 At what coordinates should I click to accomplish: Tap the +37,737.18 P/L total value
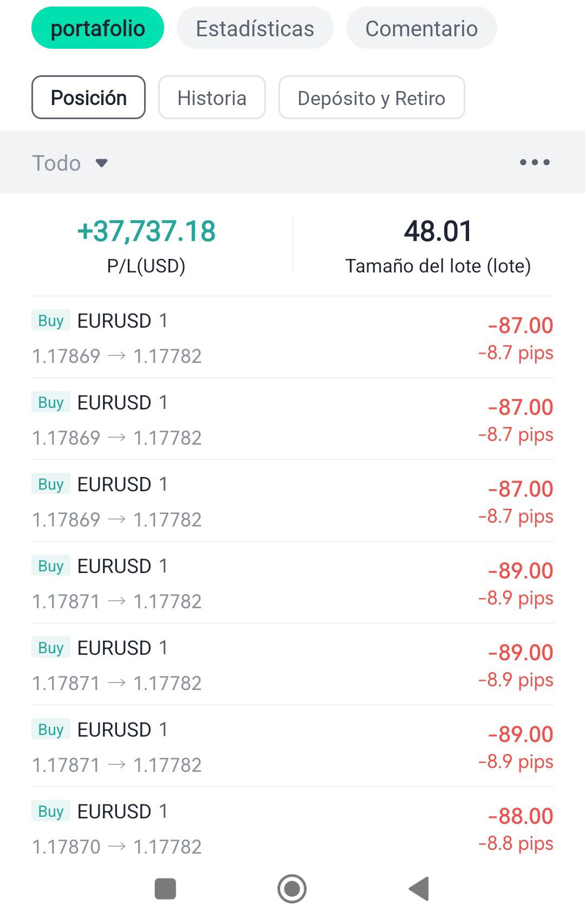coord(146,232)
